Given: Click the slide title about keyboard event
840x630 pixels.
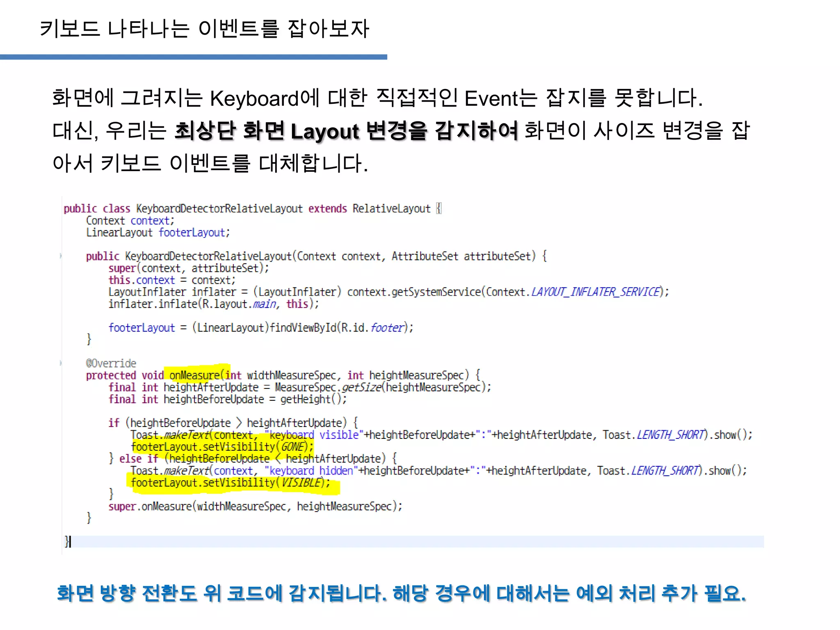Looking at the screenshot, I should click(x=204, y=29).
